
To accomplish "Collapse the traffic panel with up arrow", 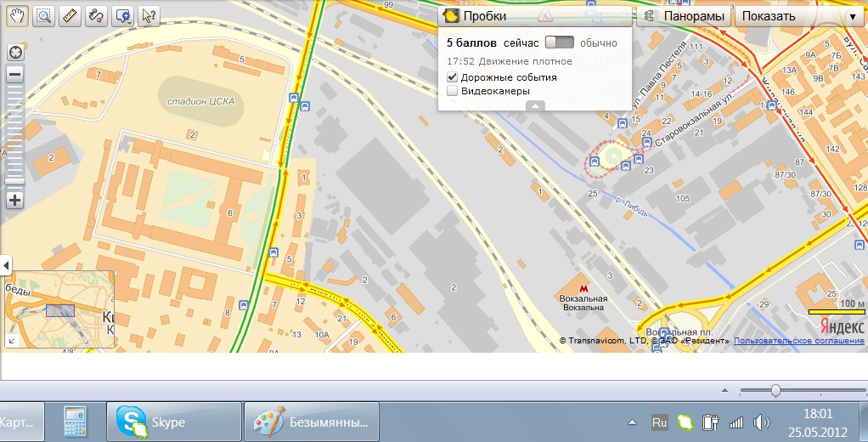I will point(535,105).
